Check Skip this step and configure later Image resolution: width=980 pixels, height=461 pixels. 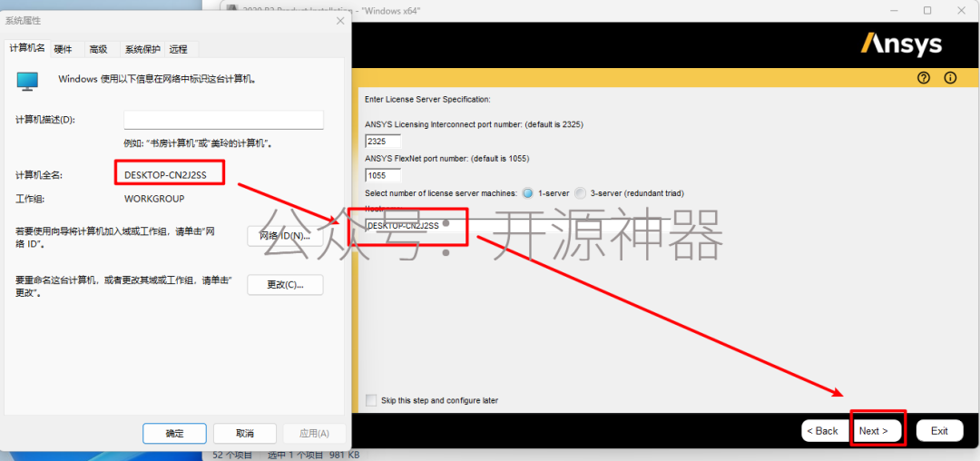click(371, 400)
